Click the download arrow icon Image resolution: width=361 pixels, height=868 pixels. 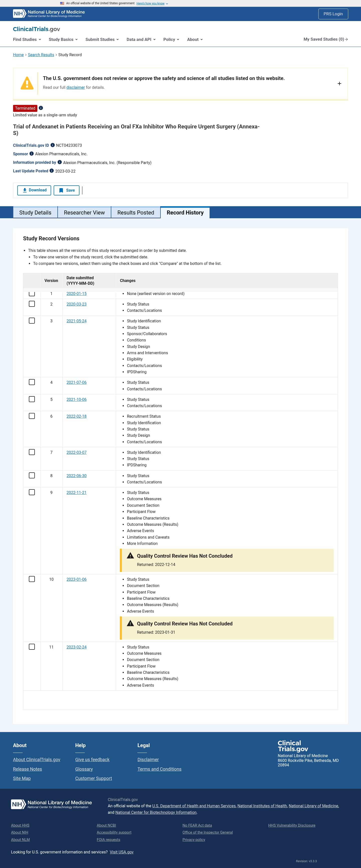point(25,190)
